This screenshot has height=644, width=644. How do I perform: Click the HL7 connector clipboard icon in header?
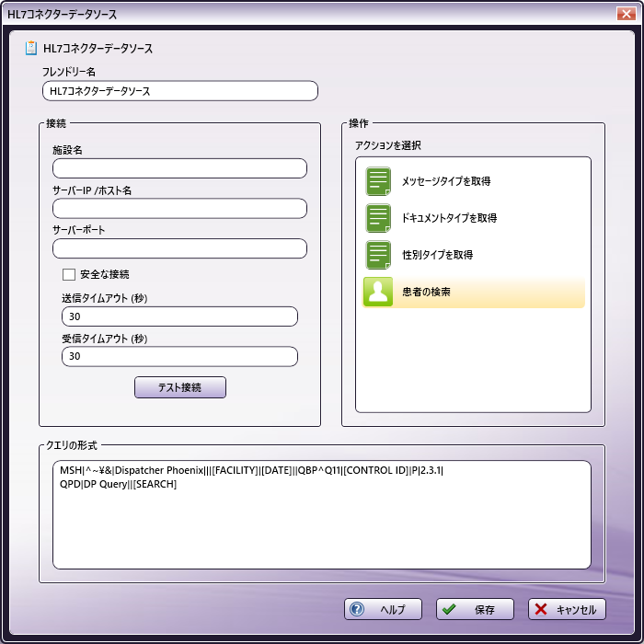30,48
